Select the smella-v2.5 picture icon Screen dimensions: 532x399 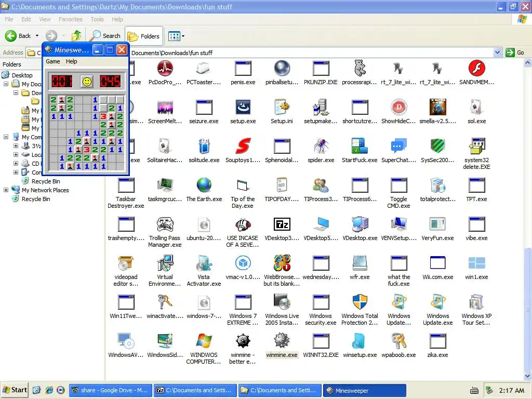click(x=437, y=107)
